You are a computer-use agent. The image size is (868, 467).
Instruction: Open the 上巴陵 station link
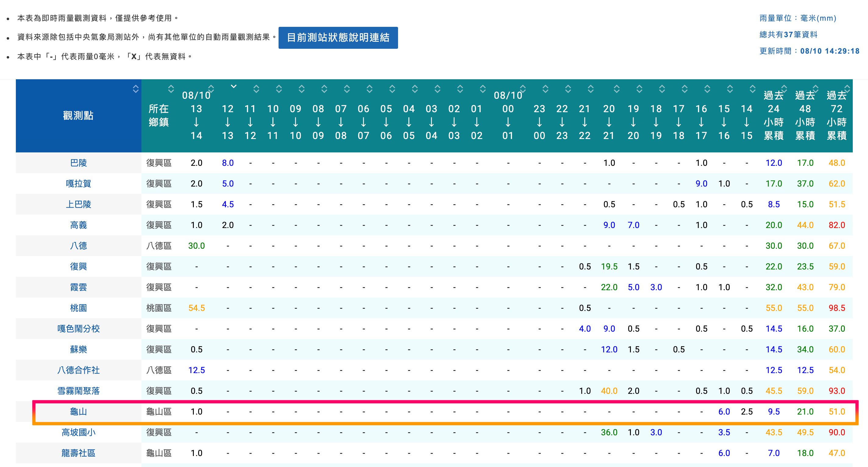point(79,205)
